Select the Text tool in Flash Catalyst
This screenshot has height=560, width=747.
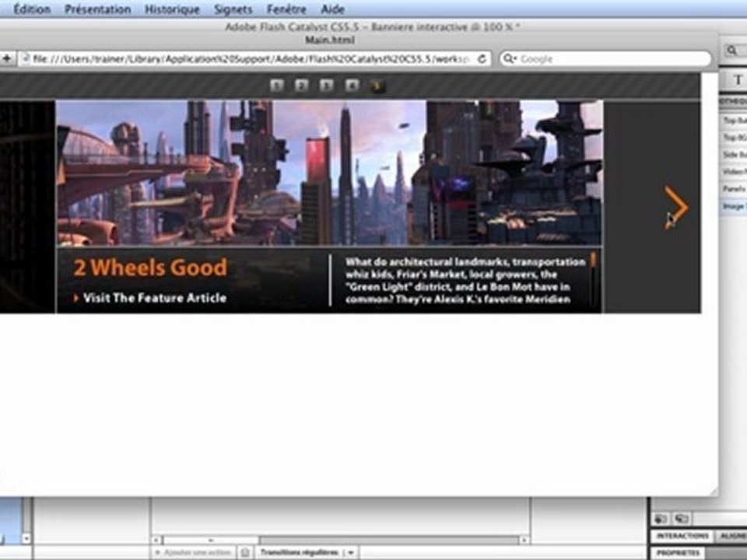[x=738, y=80]
